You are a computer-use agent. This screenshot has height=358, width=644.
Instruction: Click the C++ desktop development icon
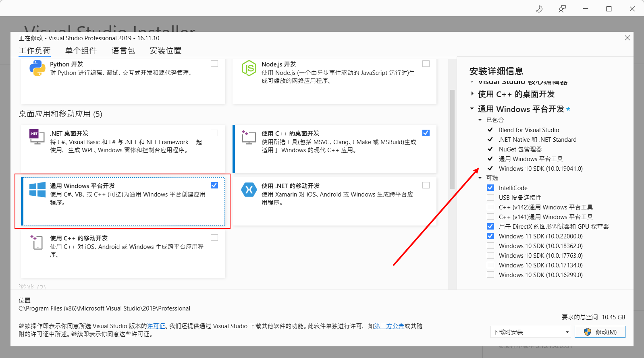[x=249, y=137]
